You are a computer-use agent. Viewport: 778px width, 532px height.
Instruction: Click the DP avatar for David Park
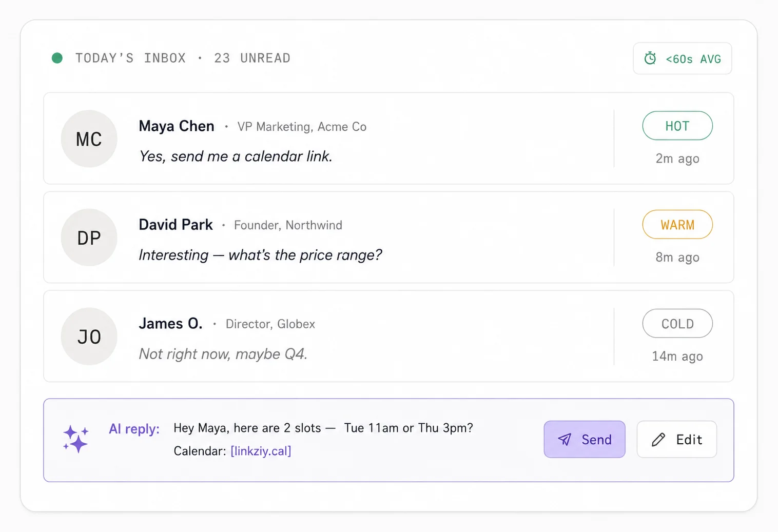click(89, 238)
